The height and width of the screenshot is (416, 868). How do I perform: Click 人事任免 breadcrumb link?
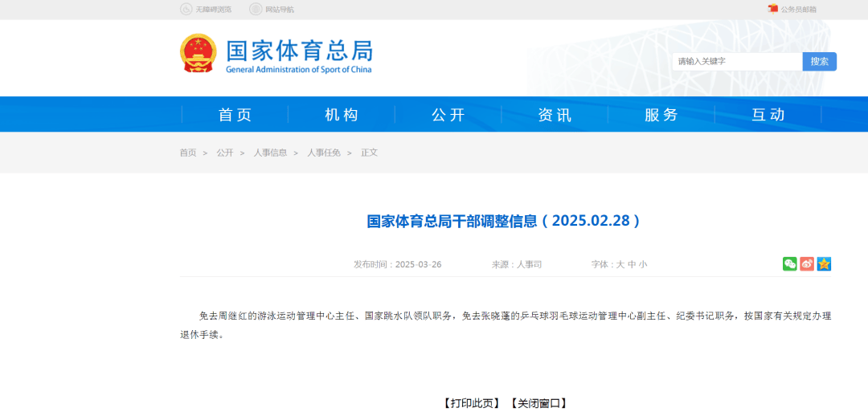click(324, 153)
